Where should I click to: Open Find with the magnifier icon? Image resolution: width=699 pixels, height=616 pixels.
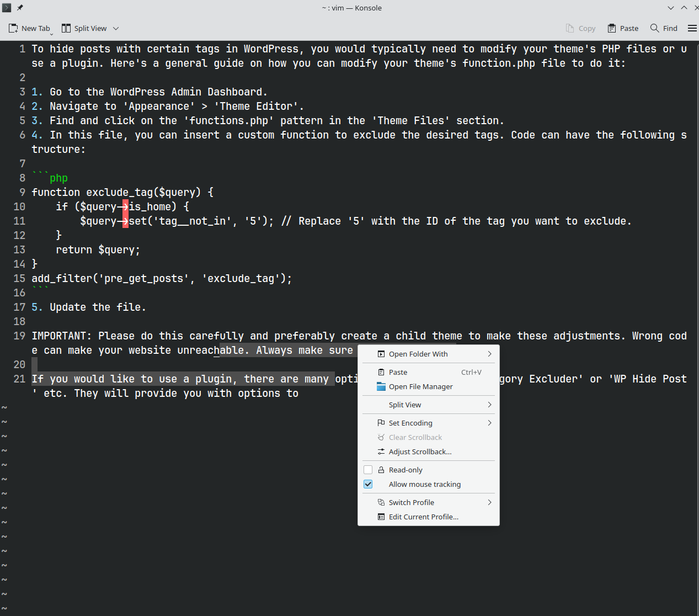(x=655, y=28)
